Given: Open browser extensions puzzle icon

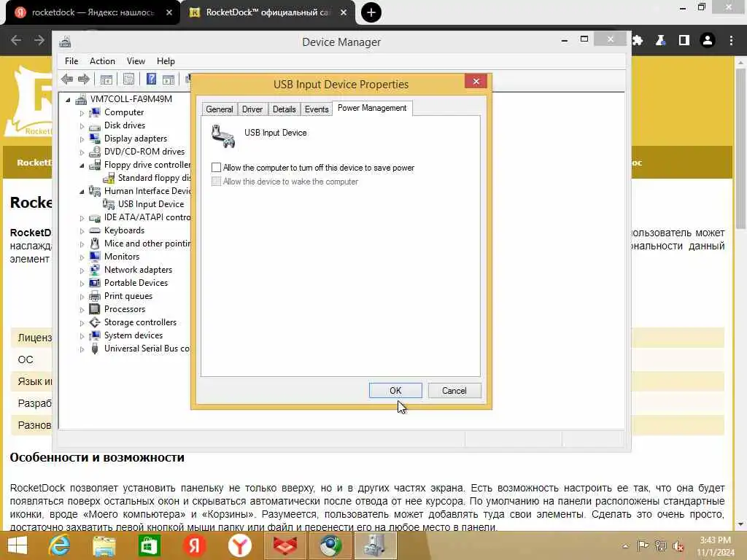Looking at the screenshot, I should click(x=638, y=41).
